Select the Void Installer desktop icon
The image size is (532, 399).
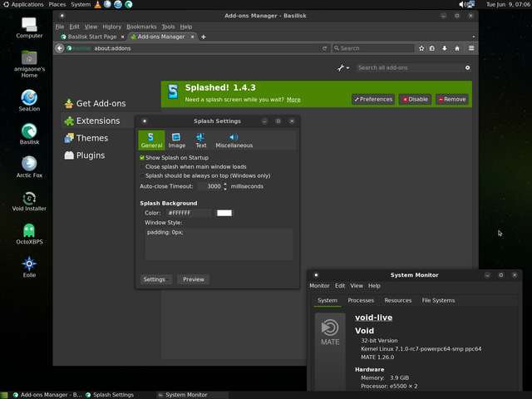pos(29,200)
